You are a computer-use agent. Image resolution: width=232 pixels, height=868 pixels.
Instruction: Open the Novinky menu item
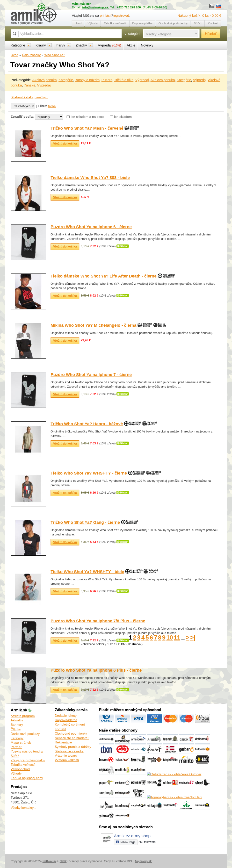pyautogui.click(x=147, y=45)
